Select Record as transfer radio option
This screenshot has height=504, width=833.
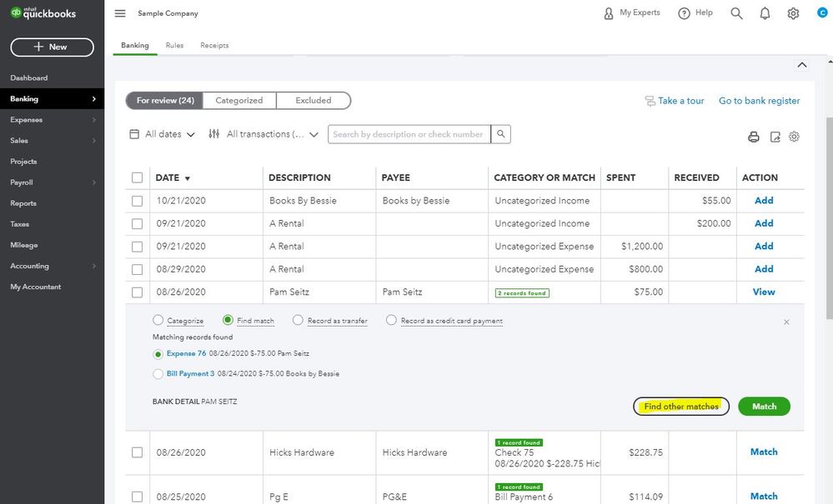click(298, 320)
